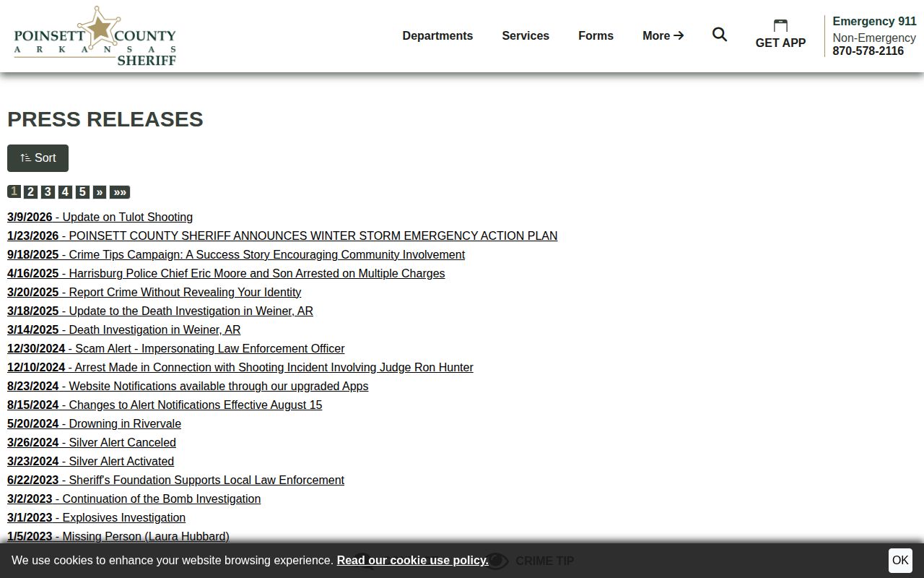Go to the Poinsett County Sheriff logo home
Screen dimensions: 924x578
point(95,36)
